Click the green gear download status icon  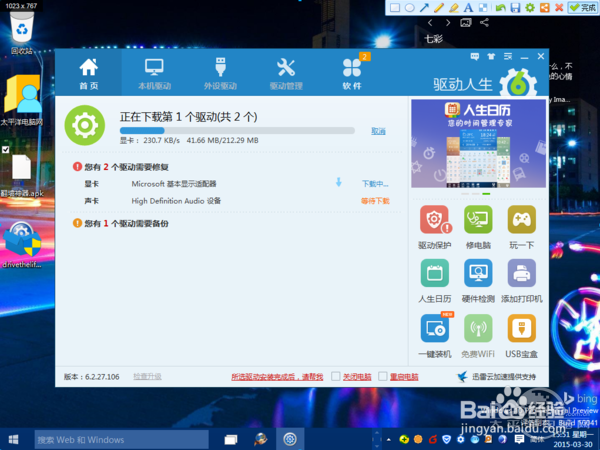pos(85,125)
